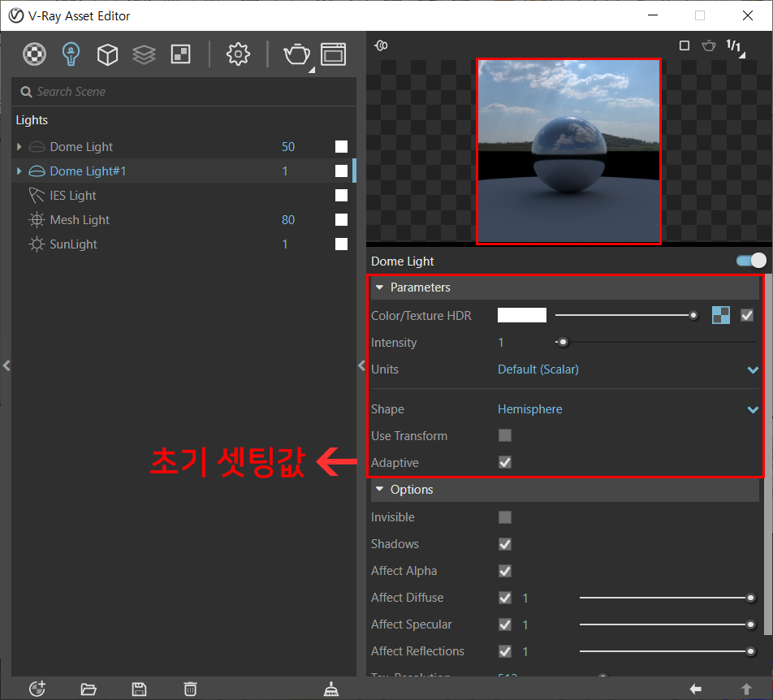
Task: Collapse the left panel with edge arrow
Action: pyautogui.click(x=6, y=365)
